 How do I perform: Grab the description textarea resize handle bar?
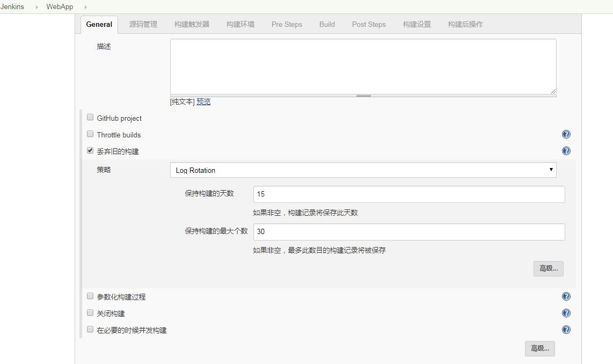(x=363, y=96)
